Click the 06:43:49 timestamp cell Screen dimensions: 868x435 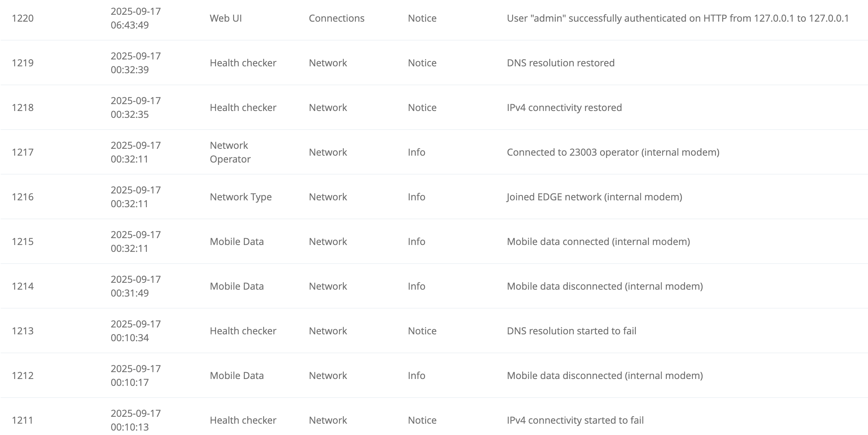pos(135,18)
